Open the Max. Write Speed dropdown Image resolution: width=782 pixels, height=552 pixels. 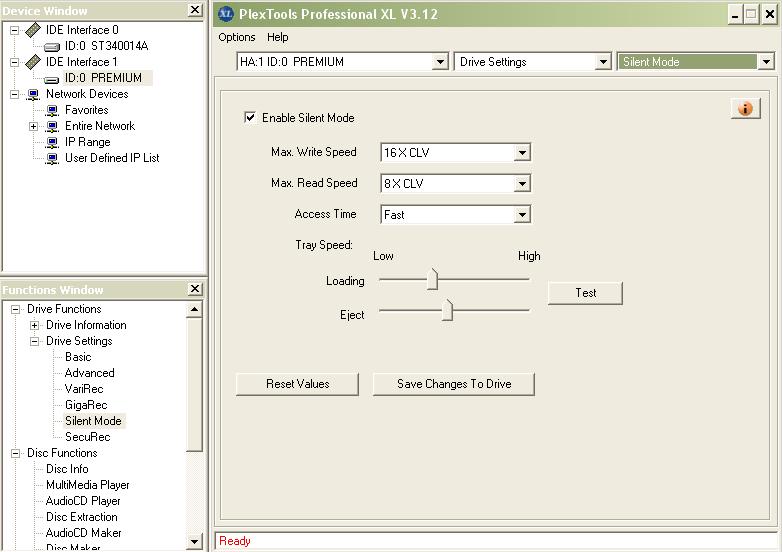(522, 153)
